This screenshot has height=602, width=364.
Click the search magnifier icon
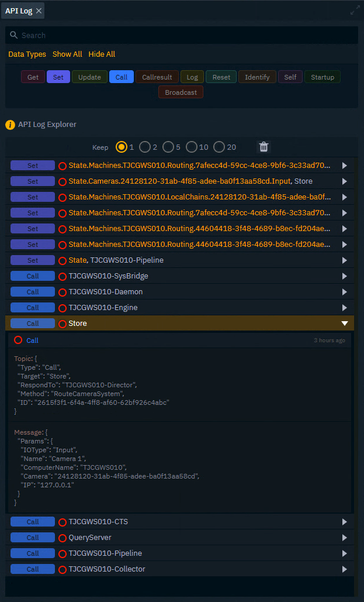(x=15, y=35)
